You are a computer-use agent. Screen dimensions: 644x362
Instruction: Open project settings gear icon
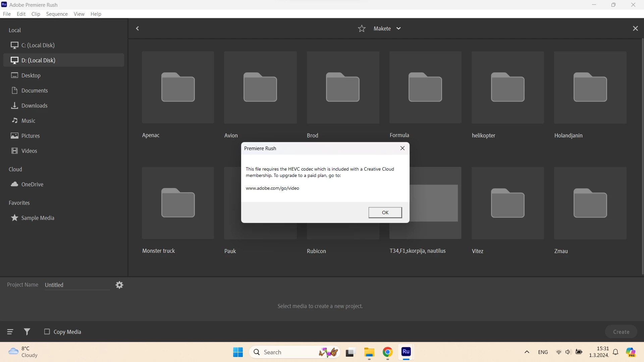click(119, 285)
